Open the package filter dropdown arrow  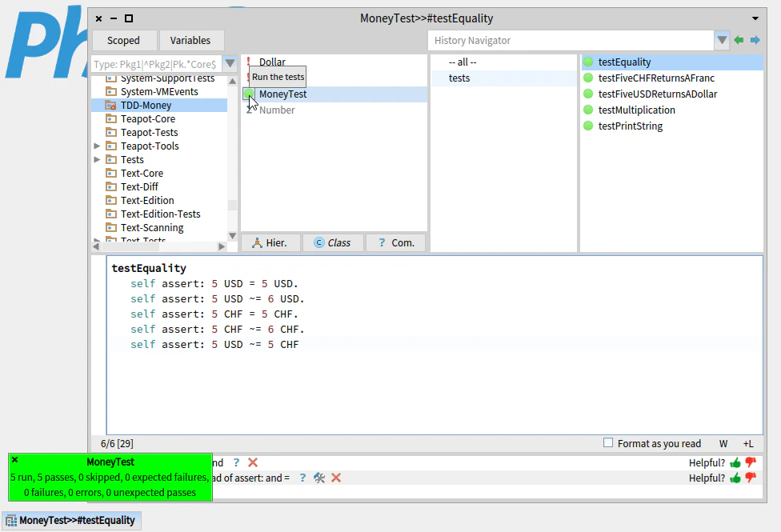tap(230, 63)
